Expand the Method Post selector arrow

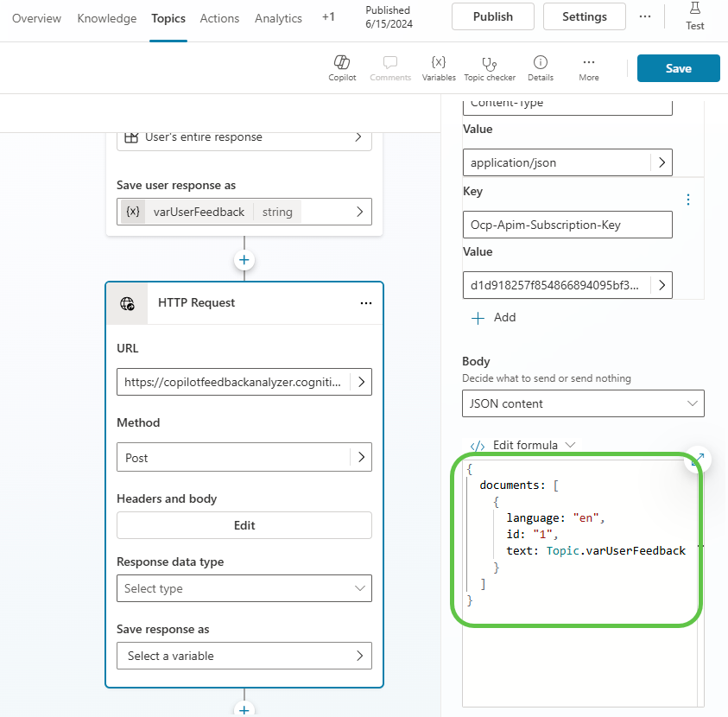360,458
